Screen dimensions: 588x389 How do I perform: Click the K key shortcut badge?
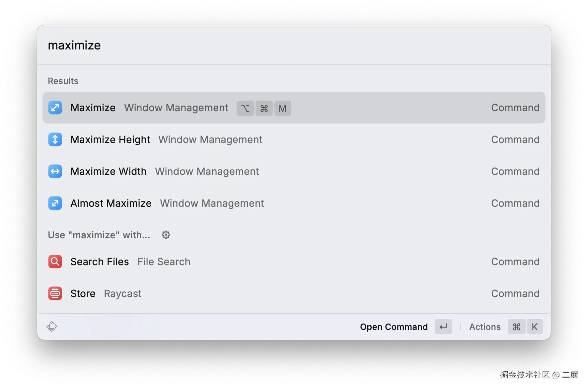pos(535,327)
